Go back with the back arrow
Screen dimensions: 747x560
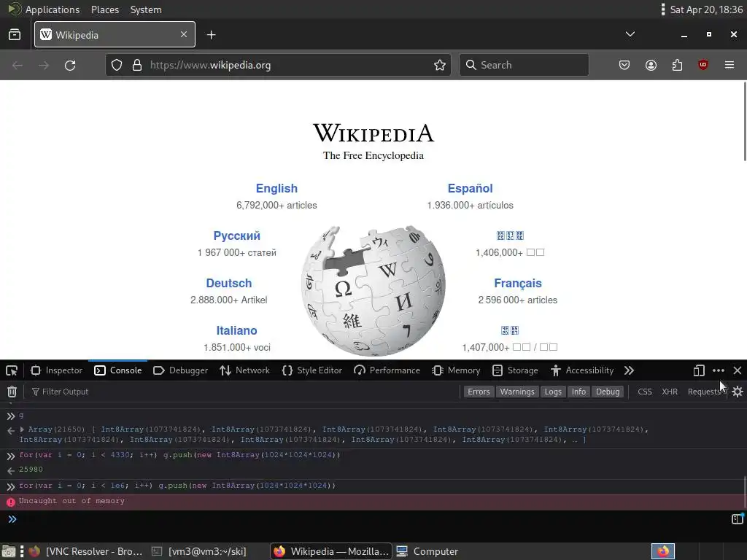tap(18, 65)
